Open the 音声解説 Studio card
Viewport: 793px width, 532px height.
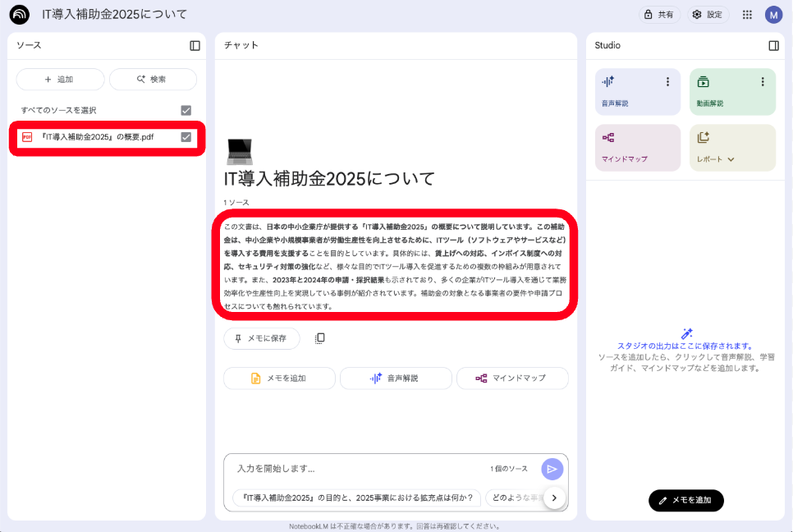pyautogui.click(x=637, y=91)
